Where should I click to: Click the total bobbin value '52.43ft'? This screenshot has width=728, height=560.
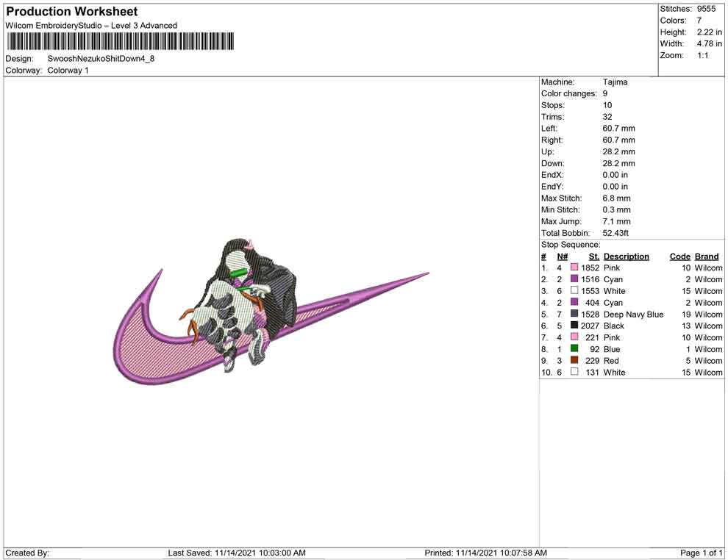(x=615, y=233)
